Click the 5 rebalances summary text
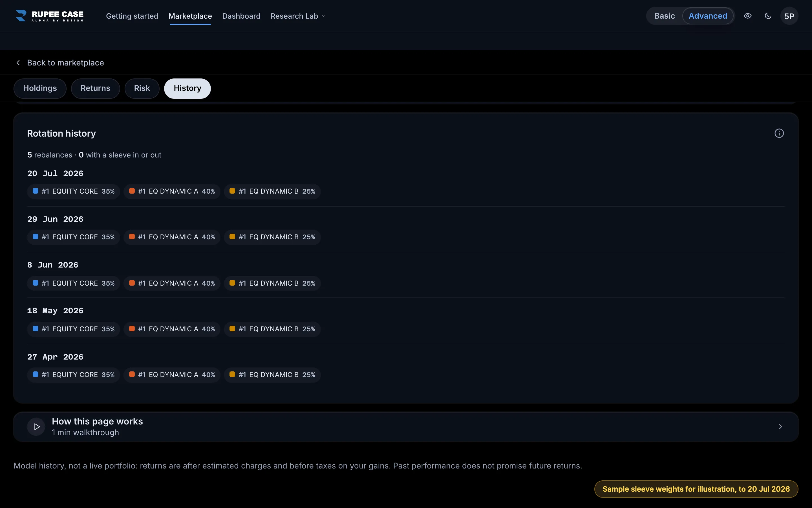The height and width of the screenshot is (508, 812). [x=94, y=155]
